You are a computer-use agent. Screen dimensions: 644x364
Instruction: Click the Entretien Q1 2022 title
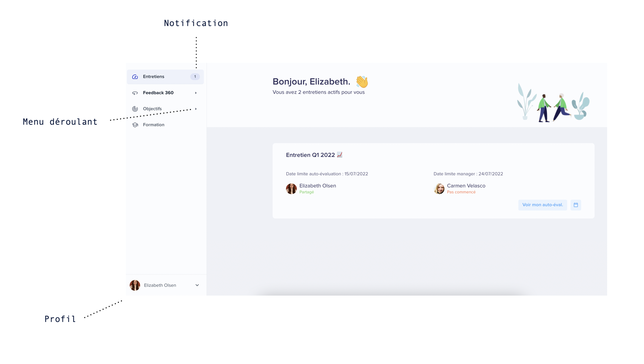click(x=310, y=155)
